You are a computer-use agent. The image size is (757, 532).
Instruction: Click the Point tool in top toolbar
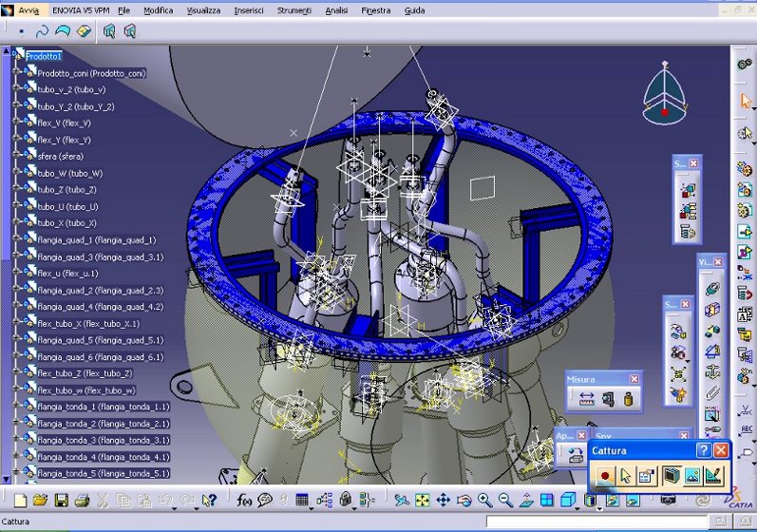[21, 32]
